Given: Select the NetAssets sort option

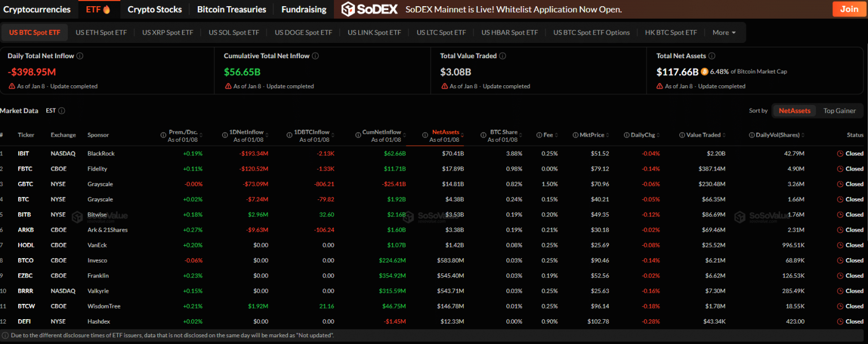Looking at the screenshot, I should point(794,111).
